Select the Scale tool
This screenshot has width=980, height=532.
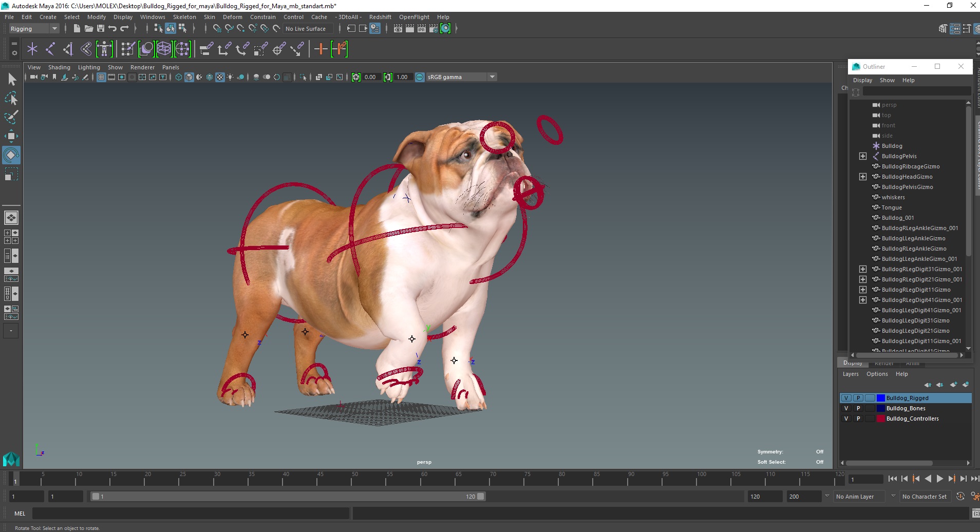coord(11,175)
